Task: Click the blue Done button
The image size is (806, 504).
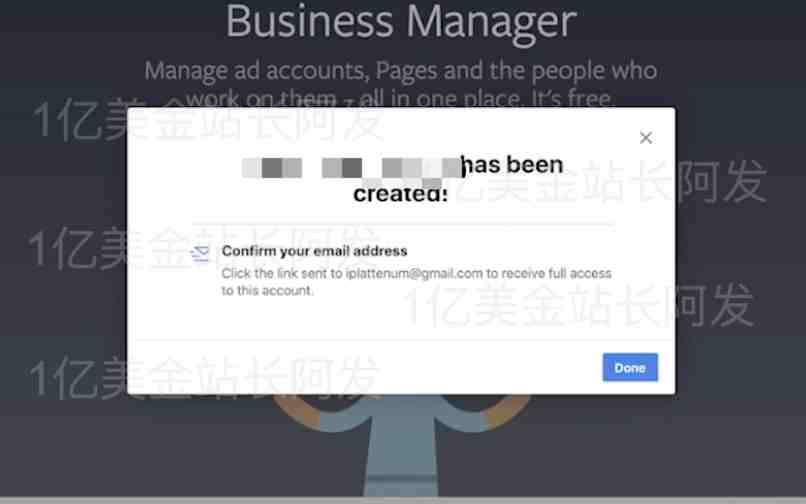Action: point(630,367)
